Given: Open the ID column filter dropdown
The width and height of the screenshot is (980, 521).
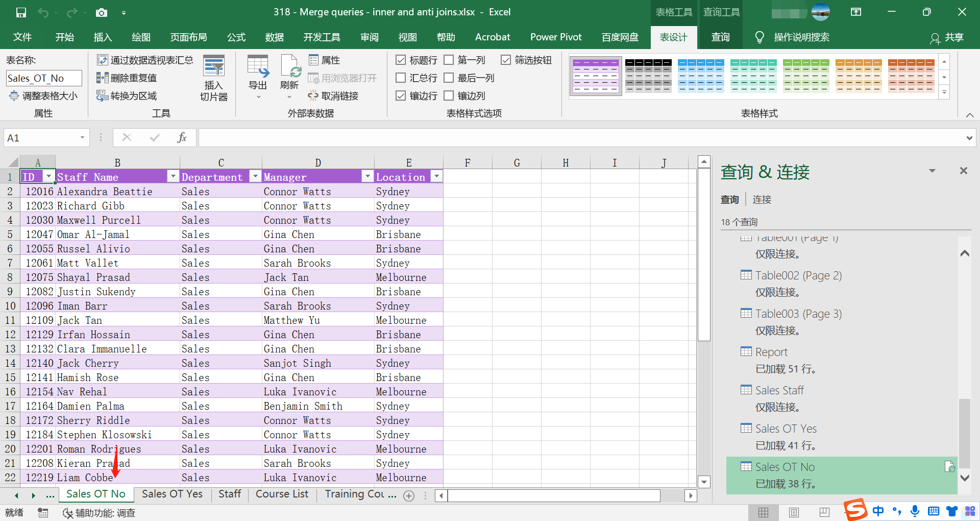Looking at the screenshot, I should 49,176.
